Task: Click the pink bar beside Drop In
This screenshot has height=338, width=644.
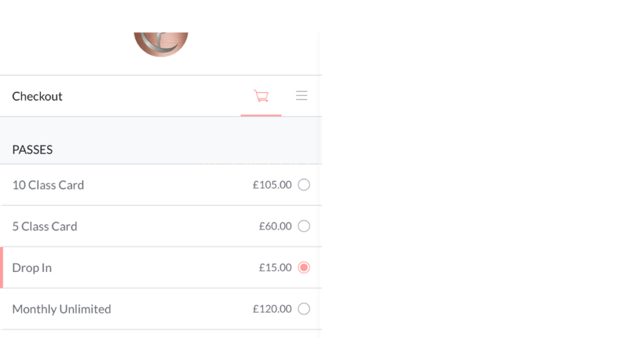Action: pos(2,268)
